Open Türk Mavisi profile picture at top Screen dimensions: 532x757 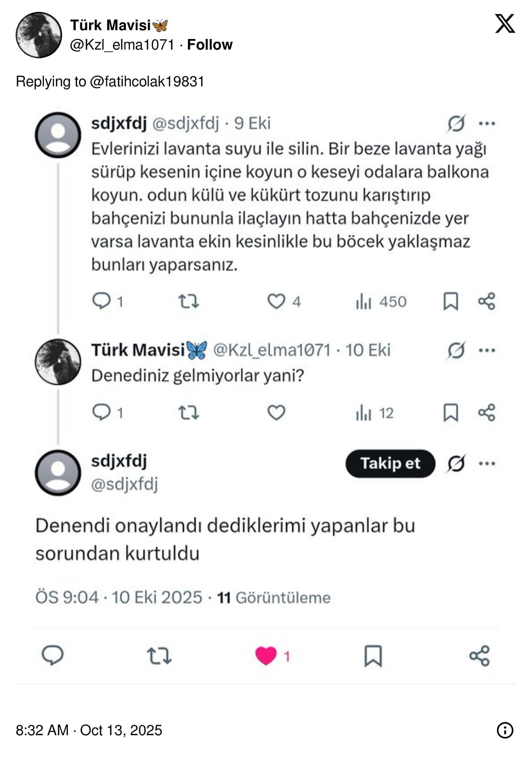click(39, 35)
